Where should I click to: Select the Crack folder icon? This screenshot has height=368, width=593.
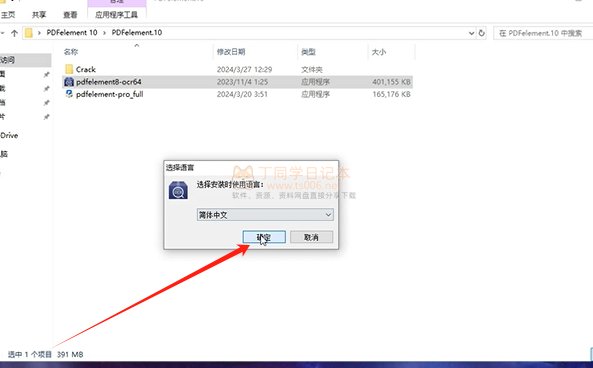point(69,69)
